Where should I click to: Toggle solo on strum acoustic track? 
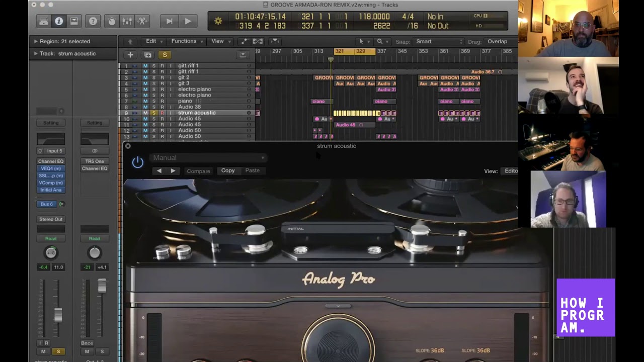pyautogui.click(x=154, y=113)
